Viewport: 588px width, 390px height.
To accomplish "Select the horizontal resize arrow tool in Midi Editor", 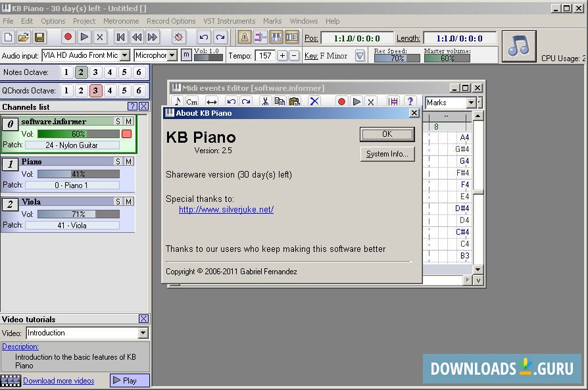I will [x=212, y=102].
